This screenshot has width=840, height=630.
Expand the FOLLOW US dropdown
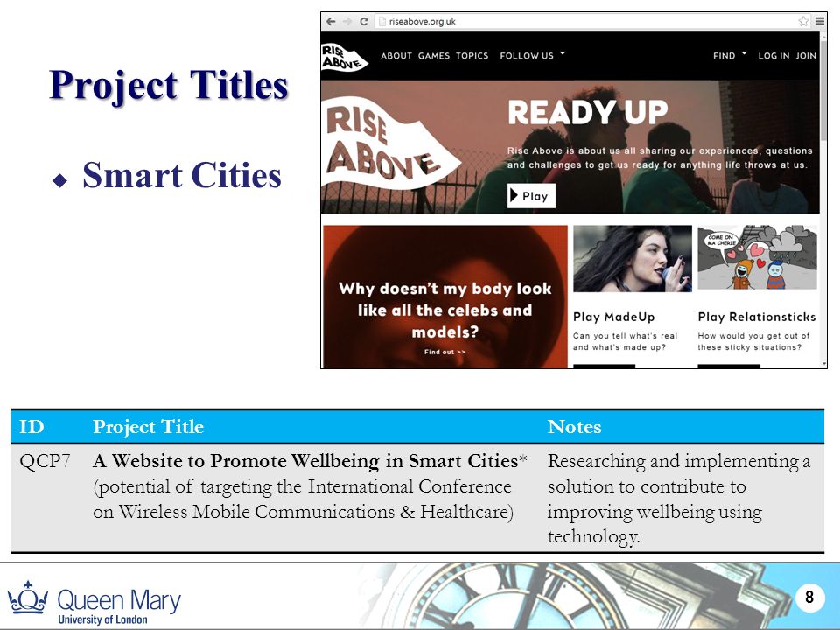tap(533, 56)
